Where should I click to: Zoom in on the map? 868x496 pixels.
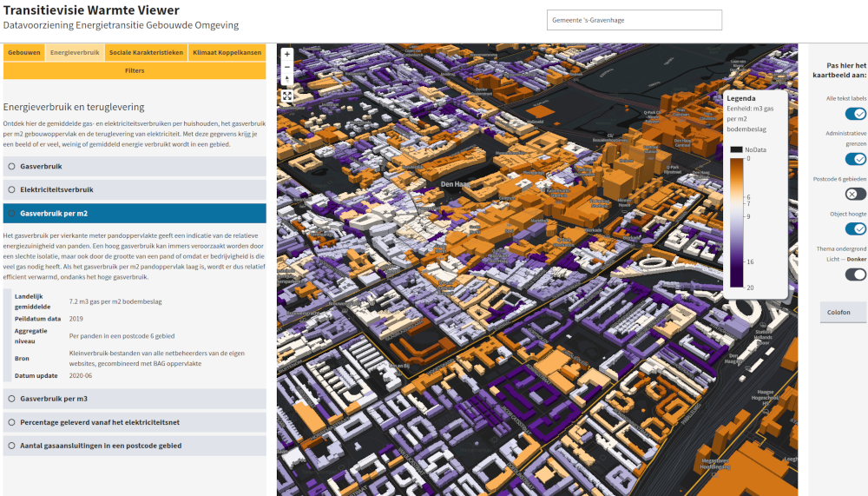(287, 54)
